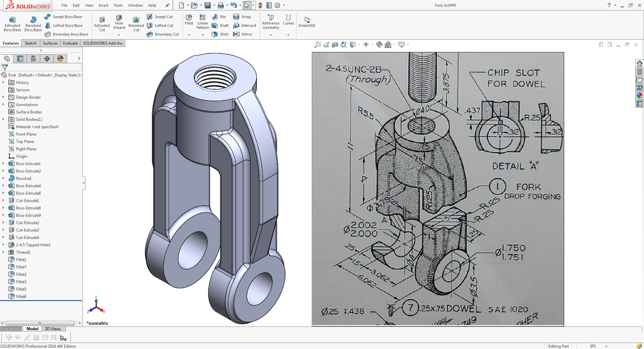Open the DisplayManager tab

point(60,59)
